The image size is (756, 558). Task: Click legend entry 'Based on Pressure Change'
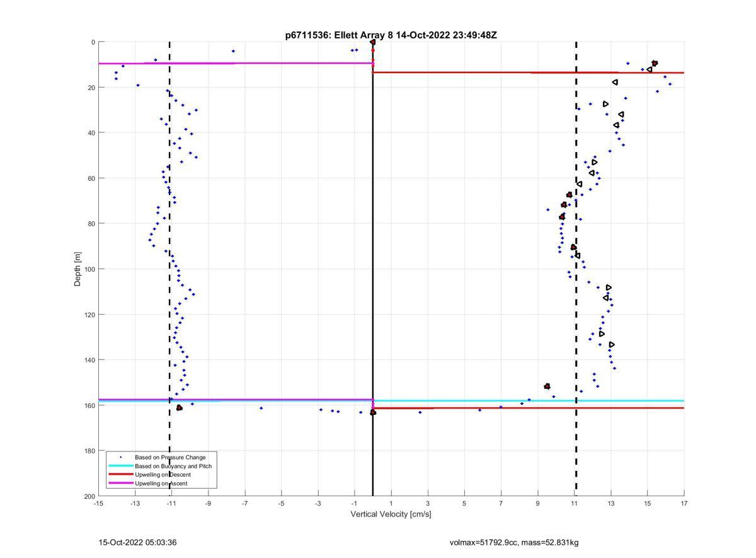pos(170,457)
